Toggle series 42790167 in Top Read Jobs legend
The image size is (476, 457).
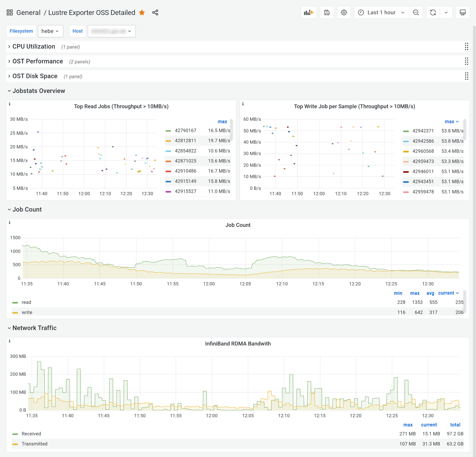185,131
